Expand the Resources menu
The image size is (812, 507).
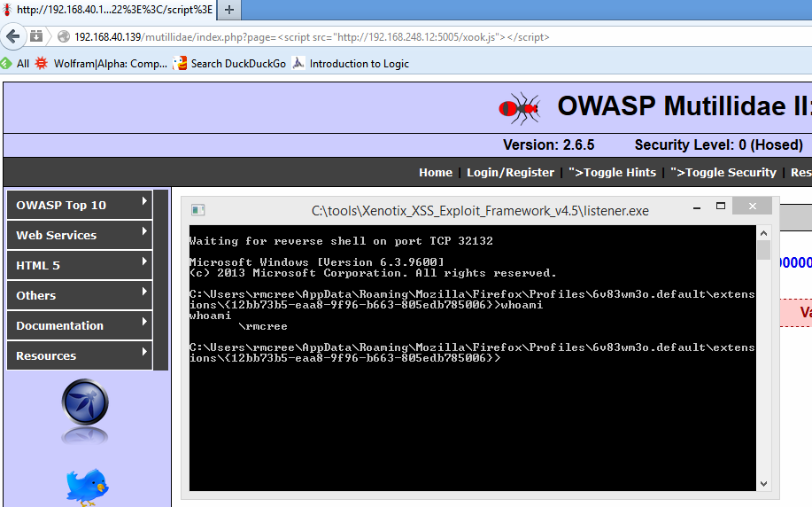80,355
